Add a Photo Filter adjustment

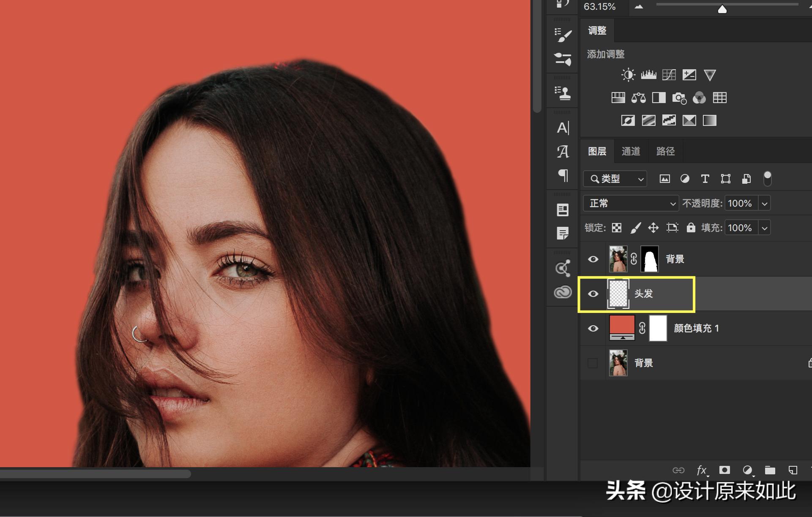[x=679, y=98]
